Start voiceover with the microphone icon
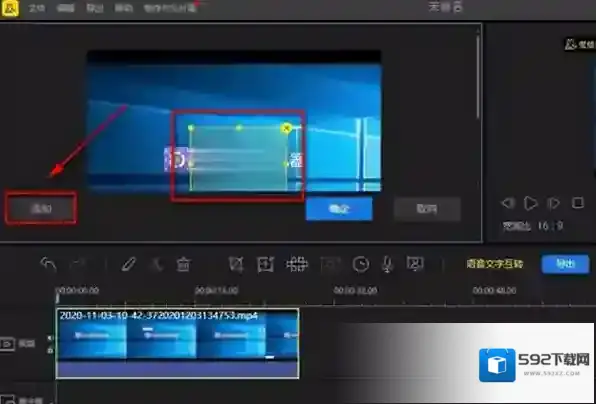This screenshot has width=596, height=404. coord(387,264)
